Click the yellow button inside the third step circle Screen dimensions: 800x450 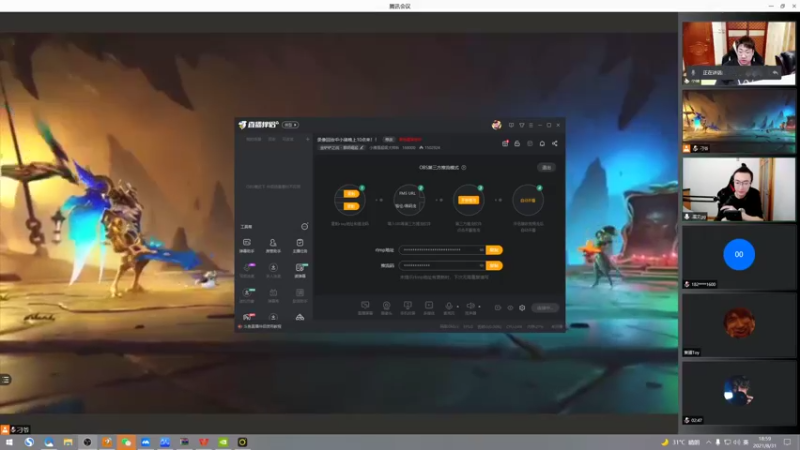tap(468, 200)
